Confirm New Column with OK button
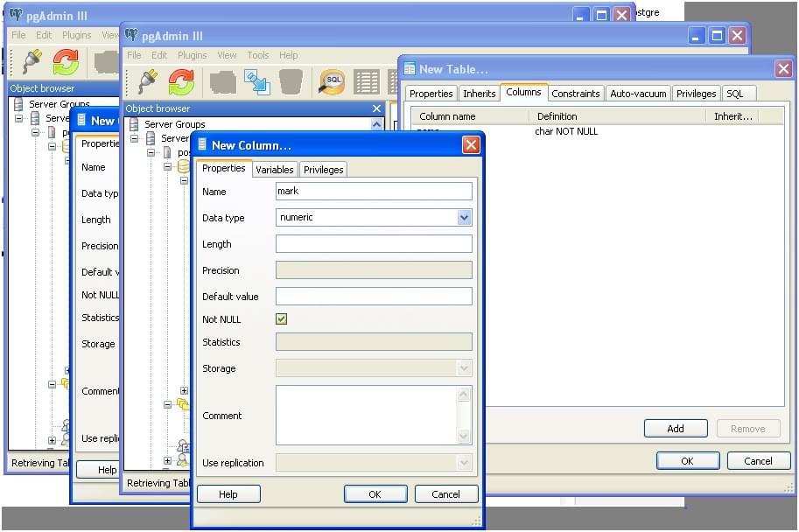Image resolution: width=799 pixels, height=532 pixels. (x=375, y=494)
